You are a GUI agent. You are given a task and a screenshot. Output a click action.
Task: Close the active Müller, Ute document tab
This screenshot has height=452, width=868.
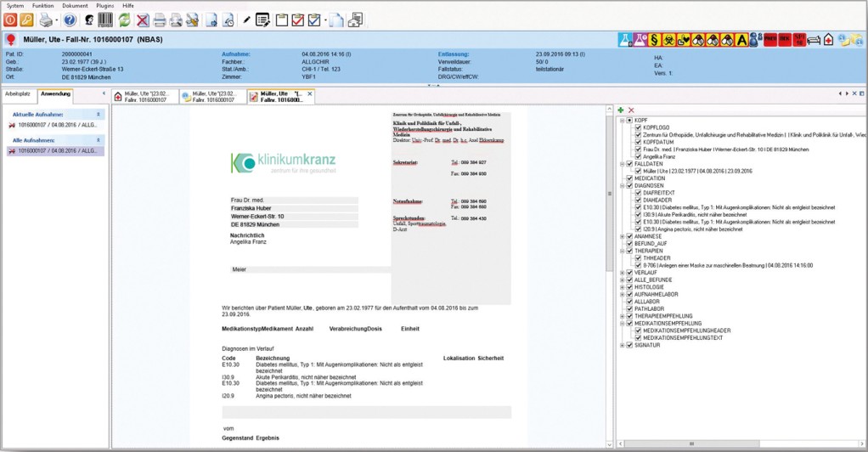(310, 94)
